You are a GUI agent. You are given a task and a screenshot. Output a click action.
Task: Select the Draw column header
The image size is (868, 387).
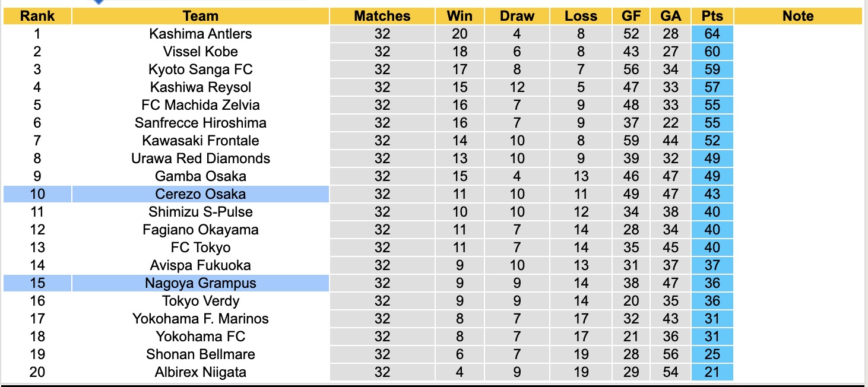point(517,16)
